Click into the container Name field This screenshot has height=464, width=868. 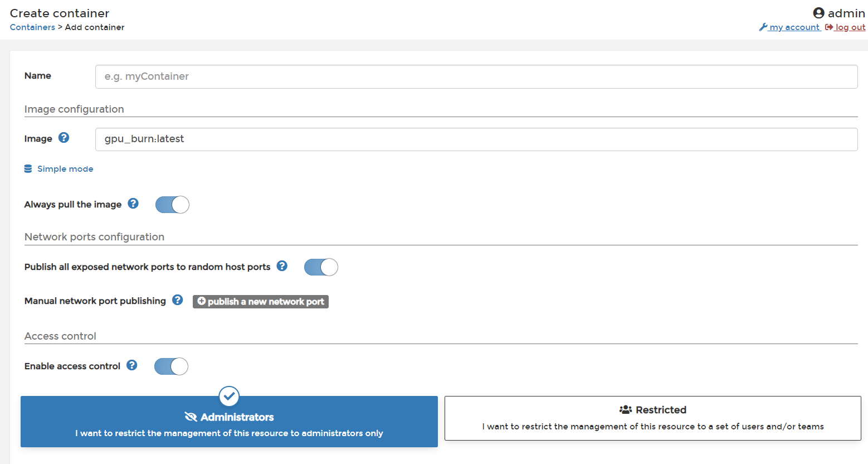click(476, 76)
